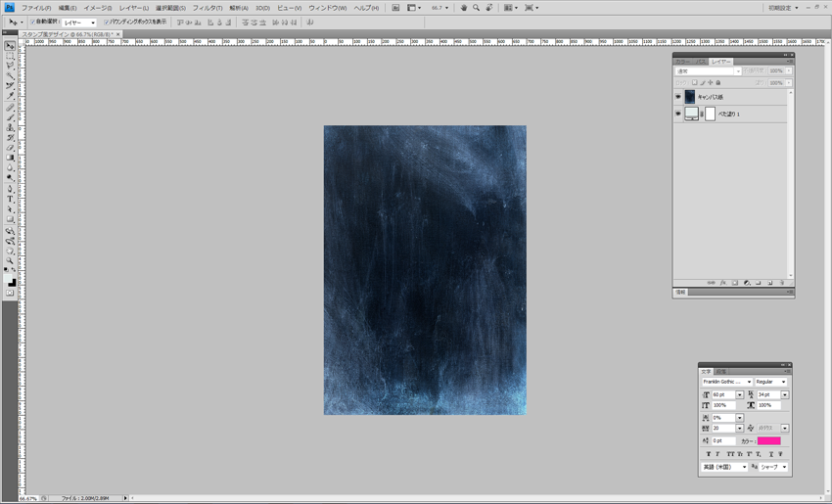Expand the Franklin Gothic font family dropdown
832x504 pixels.
pyautogui.click(x=727, y=382)
